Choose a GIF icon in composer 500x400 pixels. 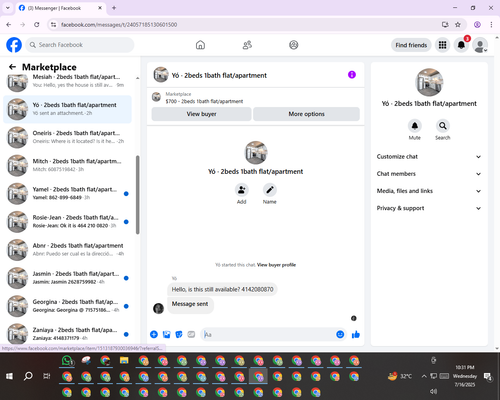pos(191,334)
